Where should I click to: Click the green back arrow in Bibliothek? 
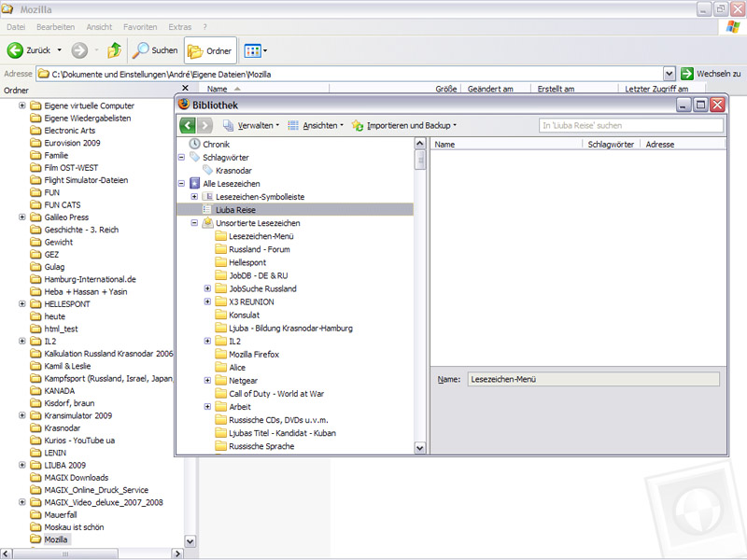click(x=187, y=125)
